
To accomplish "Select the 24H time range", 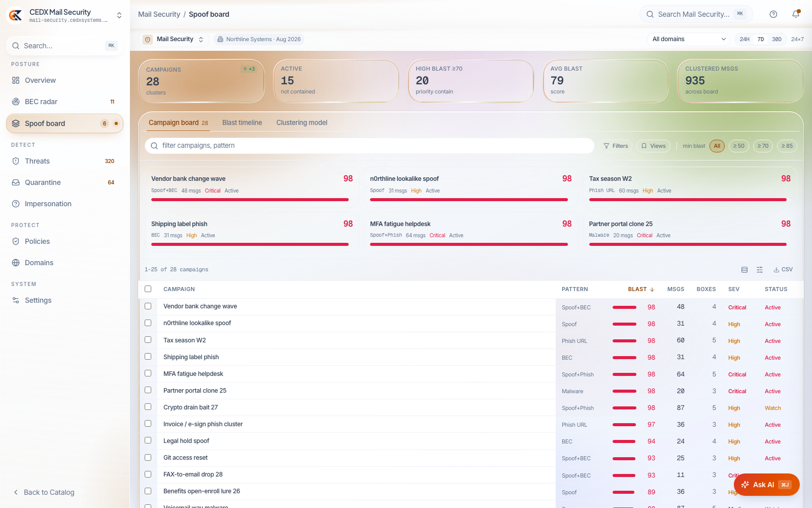I will [745, 39].
